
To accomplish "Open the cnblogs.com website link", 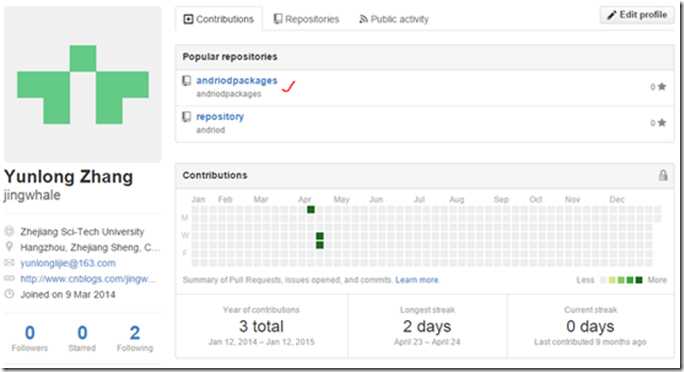I will point(88,279).
